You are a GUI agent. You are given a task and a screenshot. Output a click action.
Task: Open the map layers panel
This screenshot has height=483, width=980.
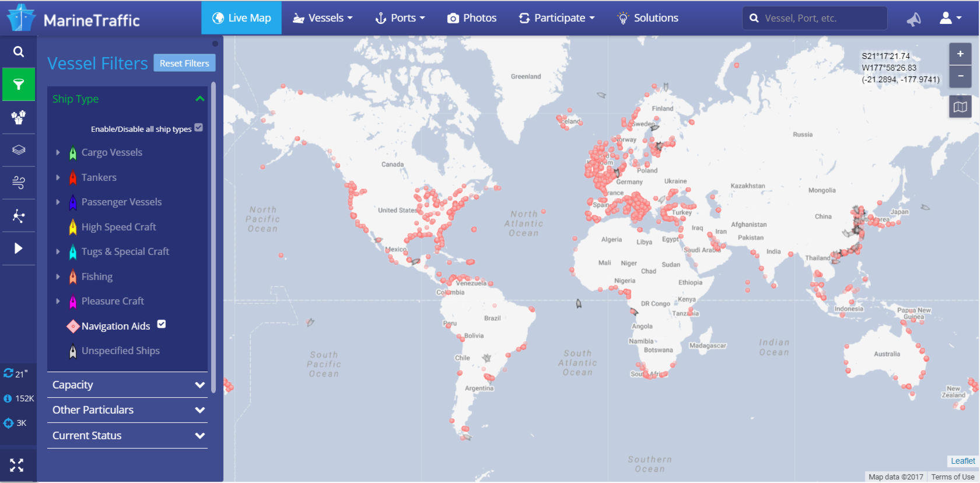pos(19,150)
